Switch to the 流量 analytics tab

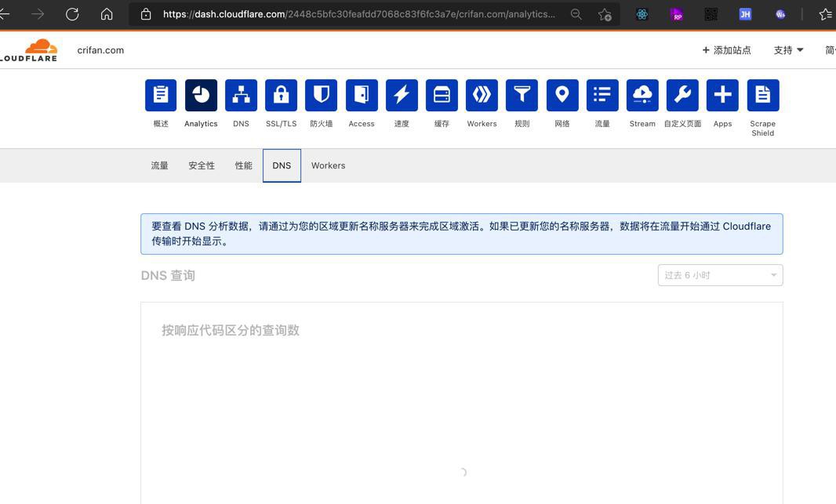pos(159,165)
